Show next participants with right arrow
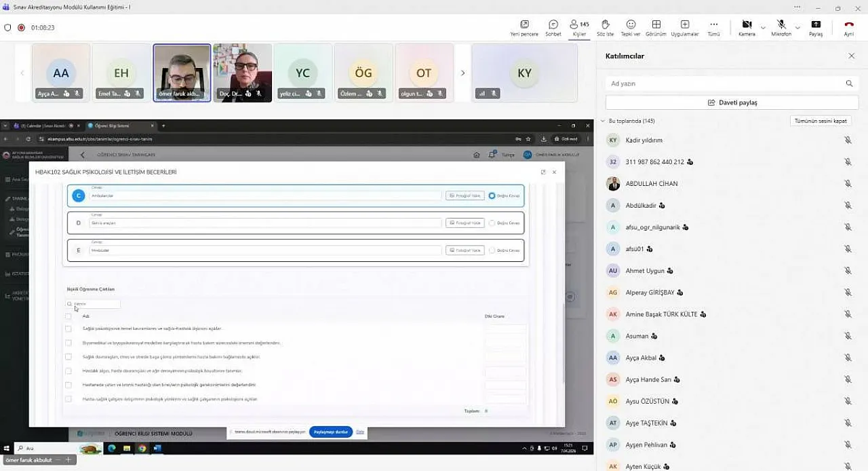This screenshot has width=868, height=471. pos(462,73)
